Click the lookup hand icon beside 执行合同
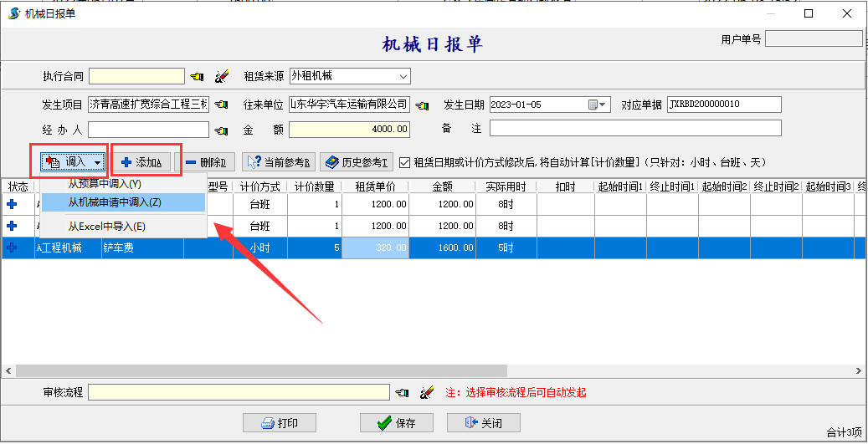This screenshot has width=868, height=444. (197, 77)
